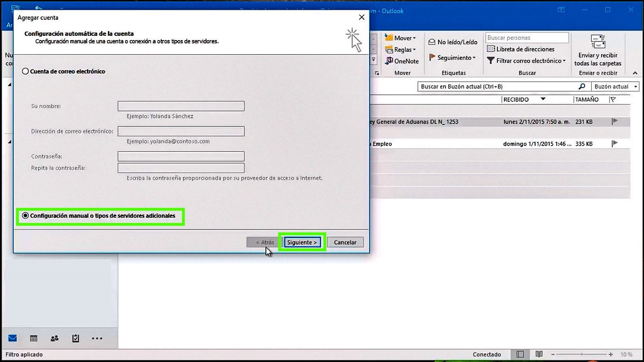Click the OneNote ribbon icon
The image size is (644, 362).
[x=389, y=61]
